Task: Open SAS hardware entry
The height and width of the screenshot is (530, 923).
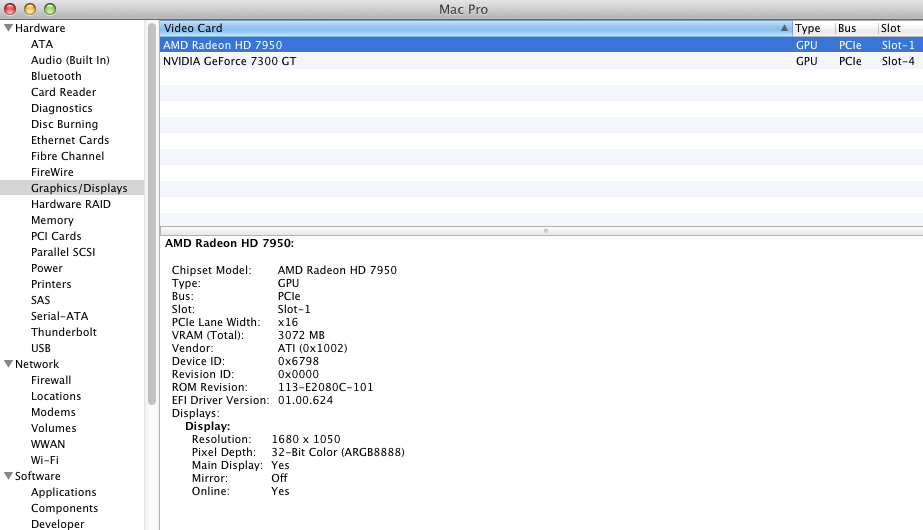Action: (x=41, y=300)
